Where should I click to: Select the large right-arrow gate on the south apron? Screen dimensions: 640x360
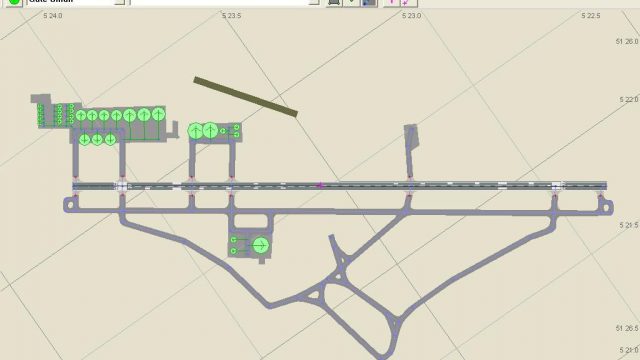[261, 245]
